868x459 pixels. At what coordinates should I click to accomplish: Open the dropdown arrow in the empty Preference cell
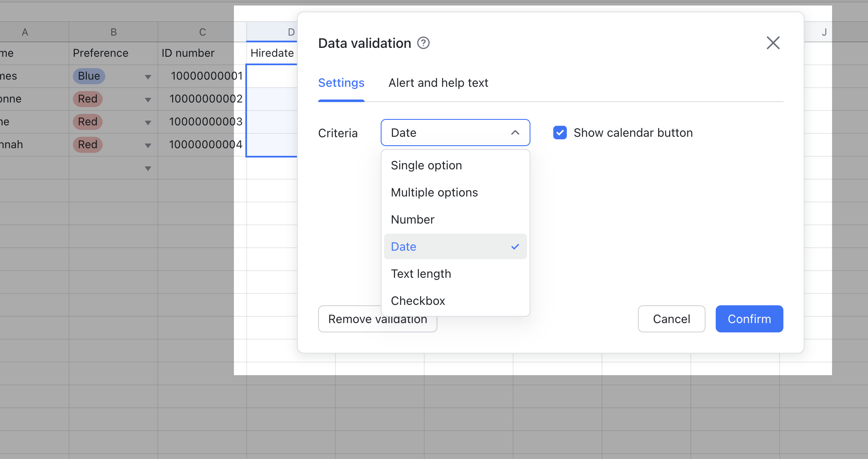pyautogui.click(x=148, y=168)
